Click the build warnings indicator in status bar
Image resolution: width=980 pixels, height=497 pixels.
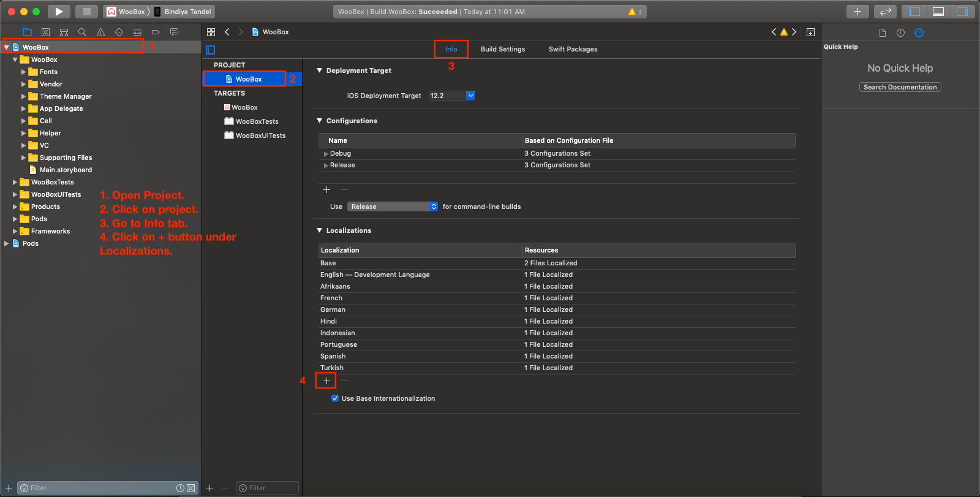635,12
